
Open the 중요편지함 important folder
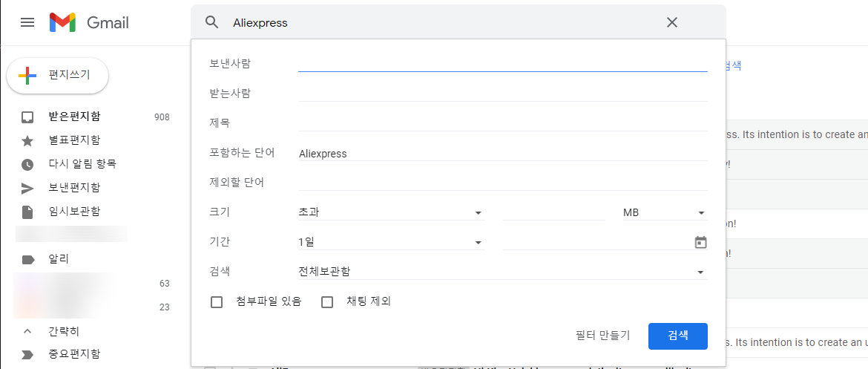[74, 354]
